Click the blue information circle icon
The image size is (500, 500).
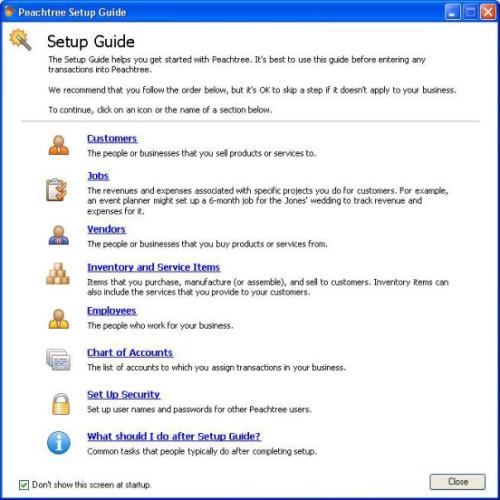tap(59, 443)
